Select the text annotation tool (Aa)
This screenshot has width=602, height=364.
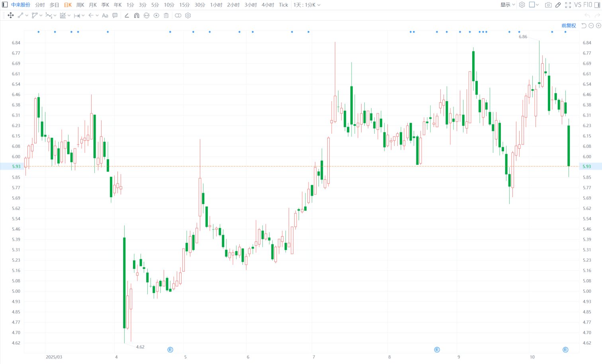click(105, 16)
